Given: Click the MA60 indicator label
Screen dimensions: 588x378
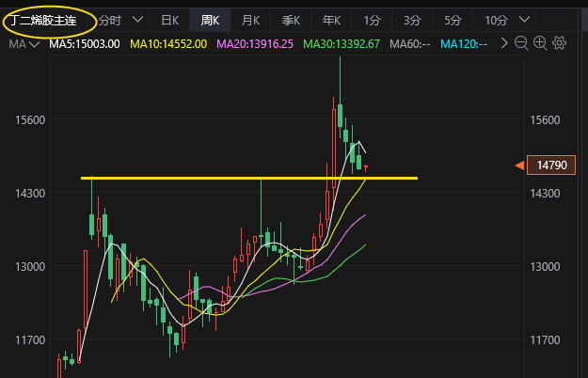Looking at the screenshot, I should [410, 44].
